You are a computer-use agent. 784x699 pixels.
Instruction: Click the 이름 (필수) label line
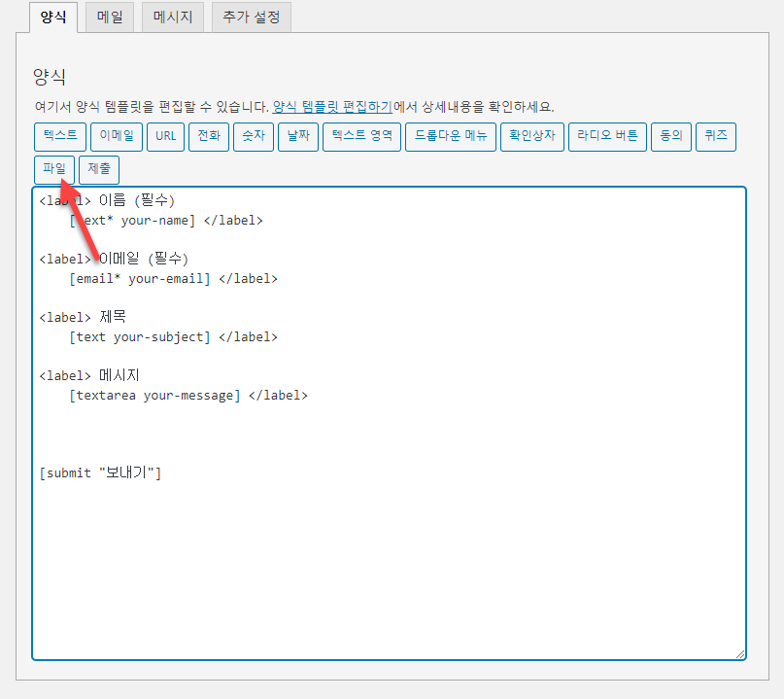coord(107,200)
